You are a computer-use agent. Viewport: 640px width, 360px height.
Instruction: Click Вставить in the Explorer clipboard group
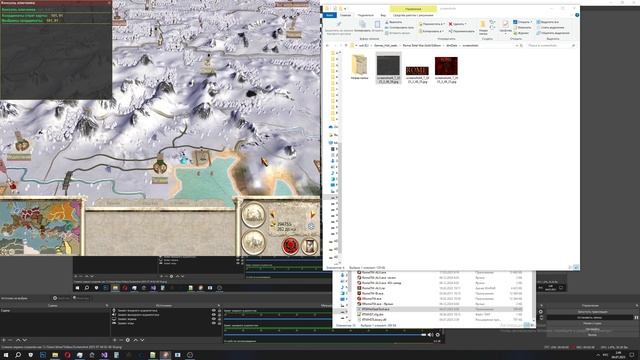(x=377, y=27)
